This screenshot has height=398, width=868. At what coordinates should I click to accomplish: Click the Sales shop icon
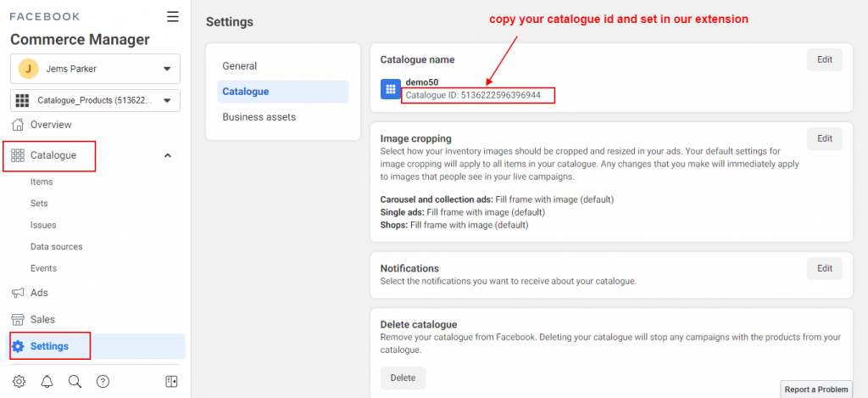click(x=19, y=319)
